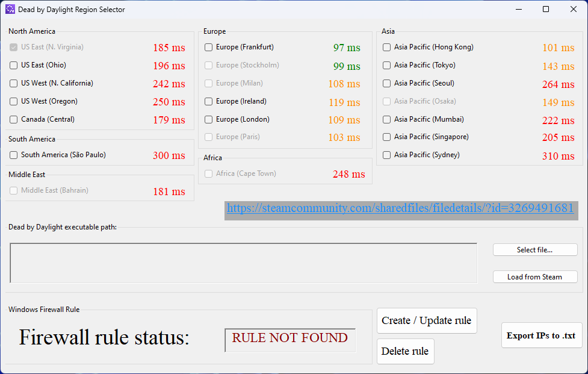
Task: Click the Delete rule button
Action: [x=406, y=352]
